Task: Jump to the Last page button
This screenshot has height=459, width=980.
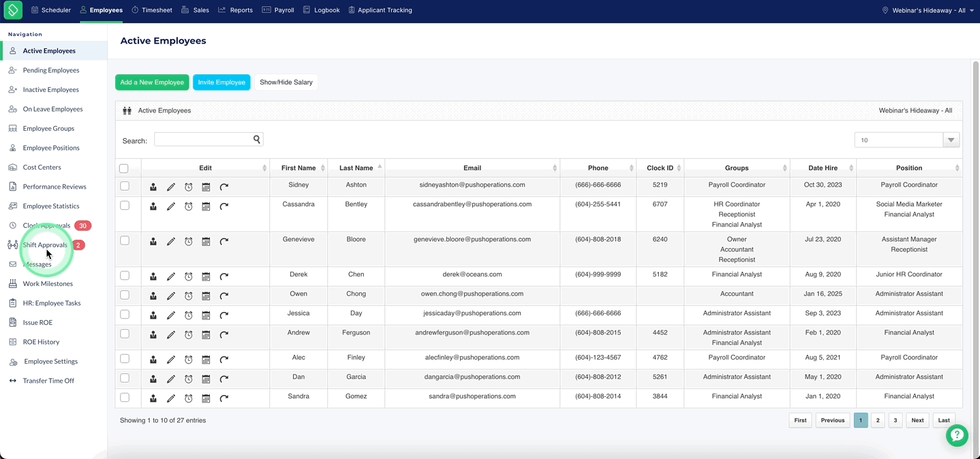Action: tap(944, 420)
